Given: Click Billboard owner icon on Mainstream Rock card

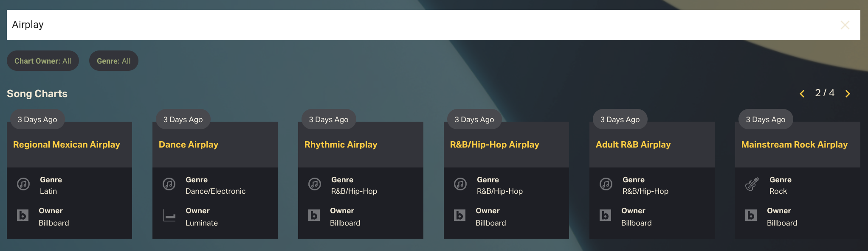Looking at the screenshot, I should click(751, 215).
